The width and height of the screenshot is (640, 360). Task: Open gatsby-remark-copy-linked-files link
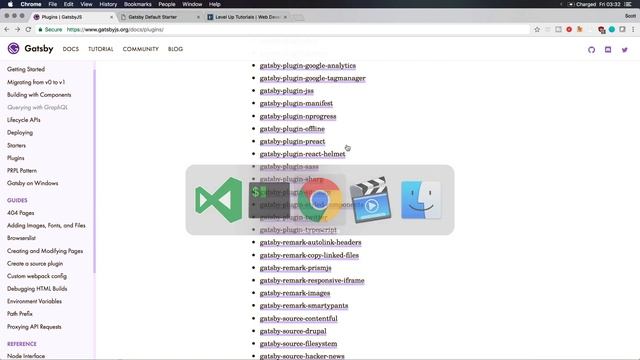pos(309,256)
